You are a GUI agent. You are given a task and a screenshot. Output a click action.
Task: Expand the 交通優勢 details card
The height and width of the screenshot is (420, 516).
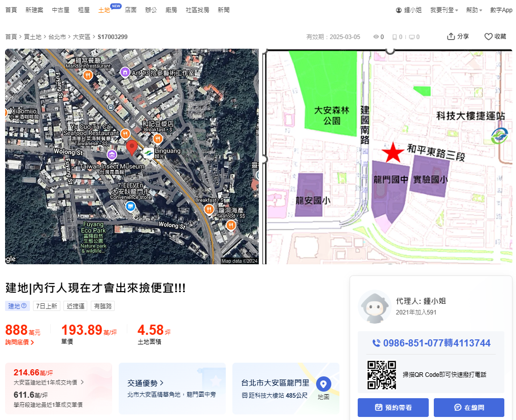click(x=146, y=383)
